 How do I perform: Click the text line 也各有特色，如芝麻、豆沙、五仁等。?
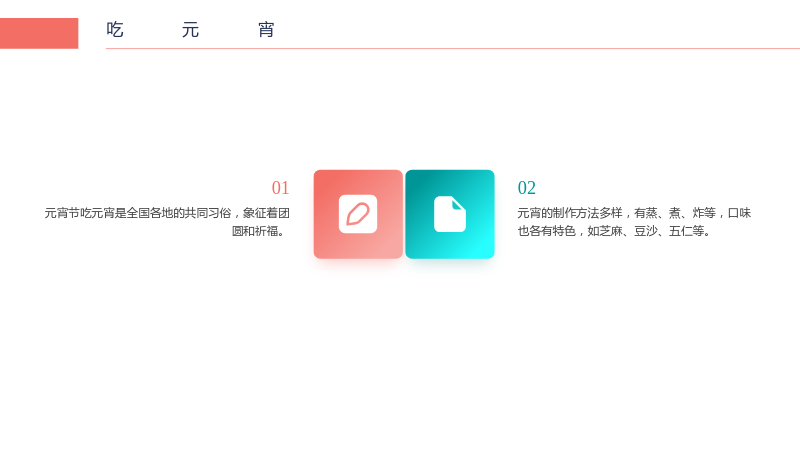(616, 231)
